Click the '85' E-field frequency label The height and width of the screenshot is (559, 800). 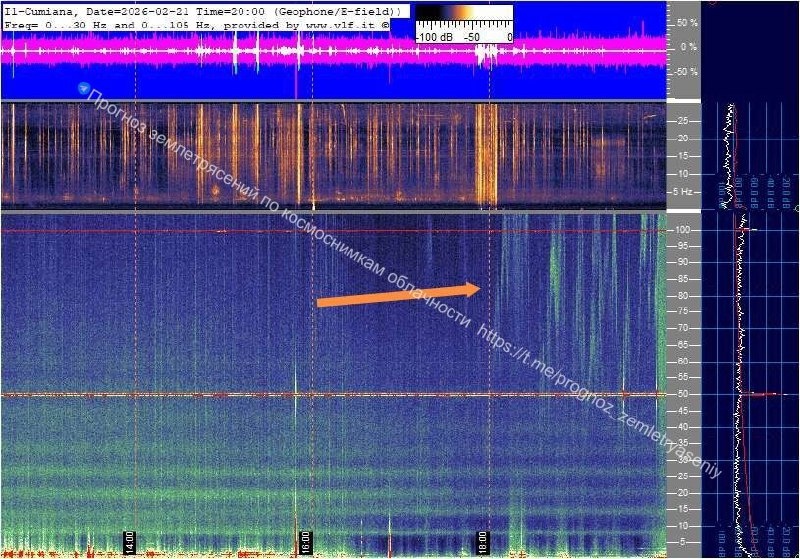click(x=683, y=279)
